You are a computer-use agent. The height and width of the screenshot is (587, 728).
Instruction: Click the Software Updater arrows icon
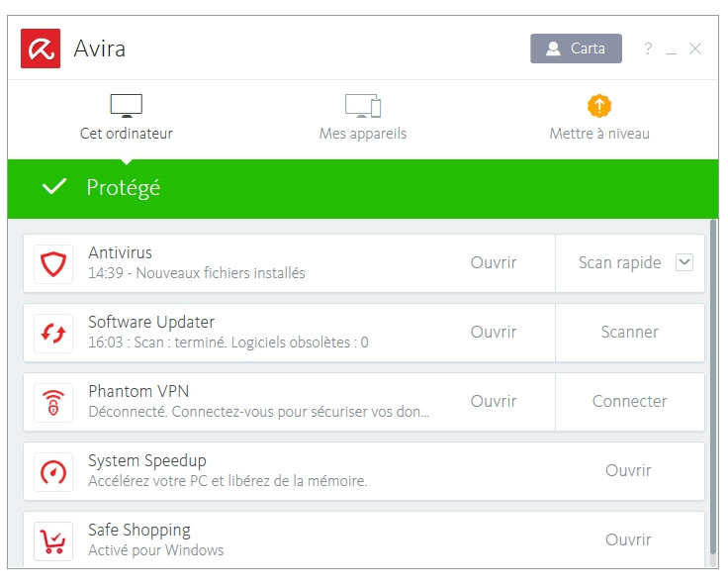click(52, 333)
